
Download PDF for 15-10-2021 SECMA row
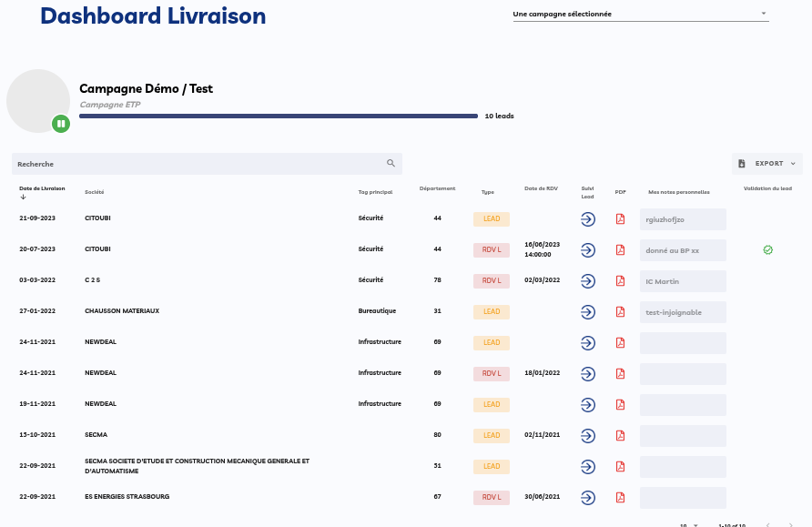tap(620, 436)
